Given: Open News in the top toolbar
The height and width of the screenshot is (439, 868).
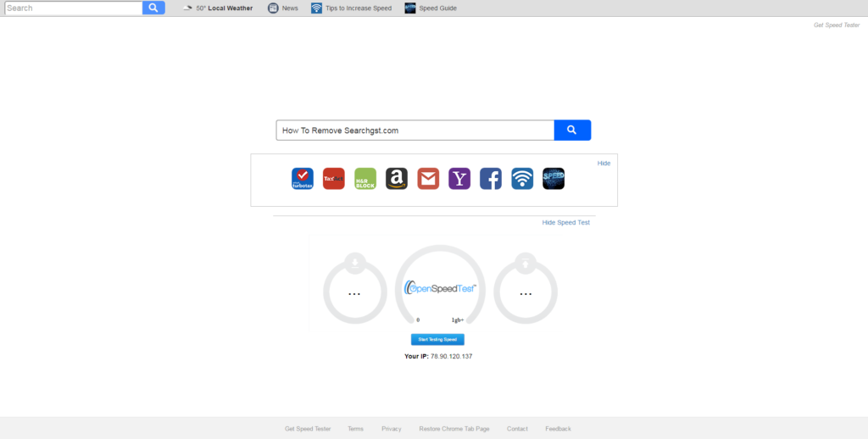Looking at the screenshot, I should click(x=283, y=8).
